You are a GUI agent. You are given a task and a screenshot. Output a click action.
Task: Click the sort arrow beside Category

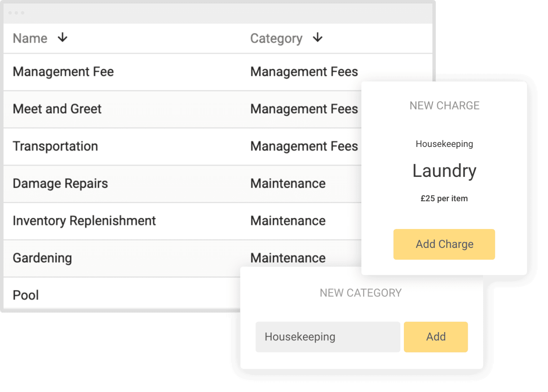[318, 37]
